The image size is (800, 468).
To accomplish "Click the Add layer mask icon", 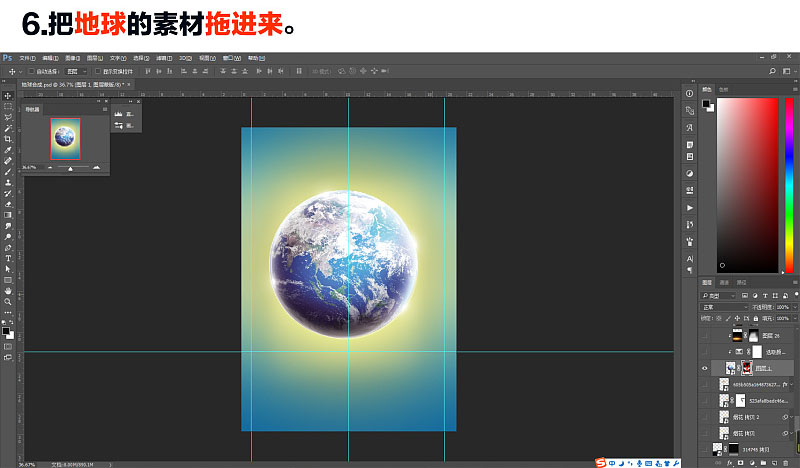I will click(x=740, y=463).
